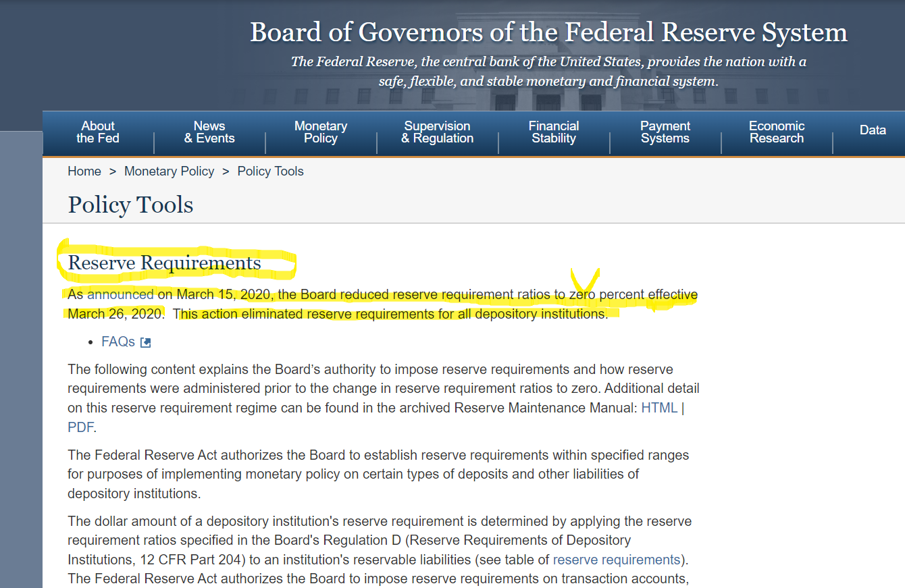Image resolution: width=905 pixels, height=588 pixels.
Task: Click the Board of Governors site title
Action: pyautogui.click(x=548, y=32)
